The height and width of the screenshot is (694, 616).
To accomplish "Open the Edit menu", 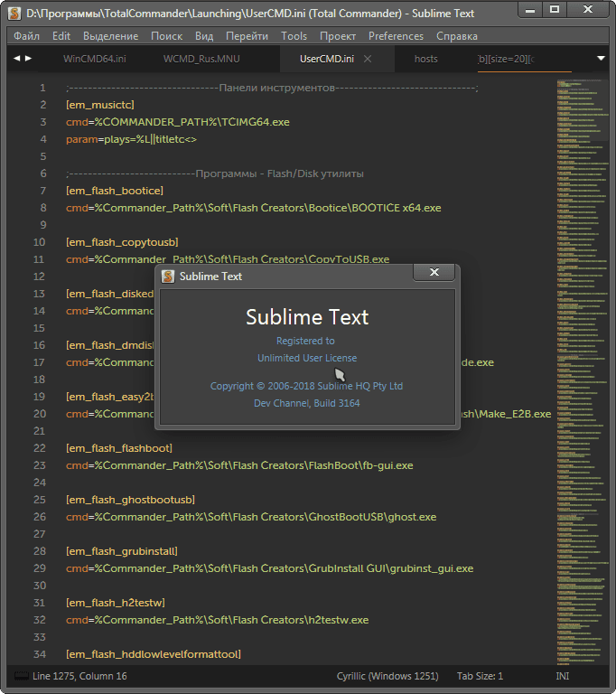I will click(x=61, y=36).
